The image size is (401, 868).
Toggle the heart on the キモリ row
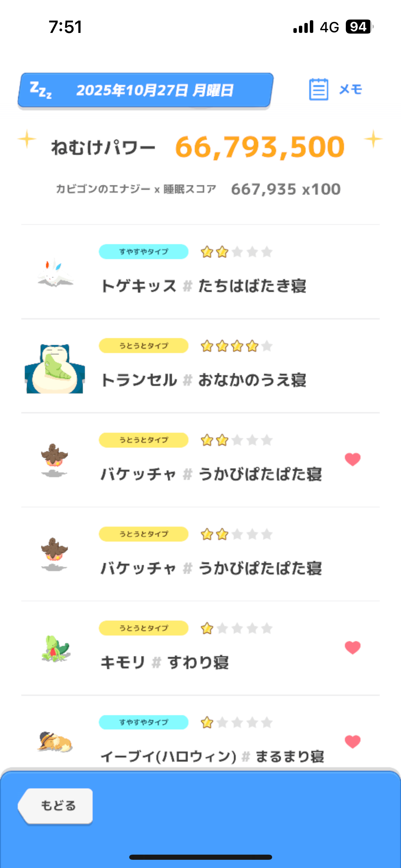(352, 647)
